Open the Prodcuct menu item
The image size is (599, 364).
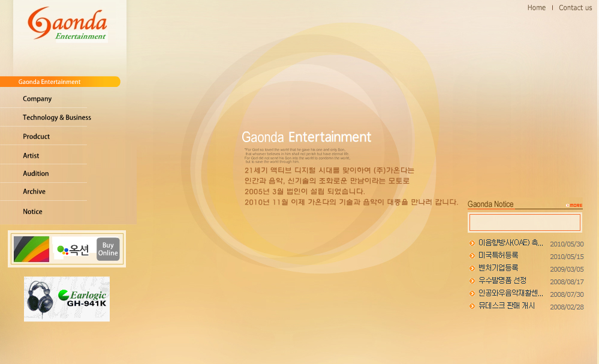[37, 136]
